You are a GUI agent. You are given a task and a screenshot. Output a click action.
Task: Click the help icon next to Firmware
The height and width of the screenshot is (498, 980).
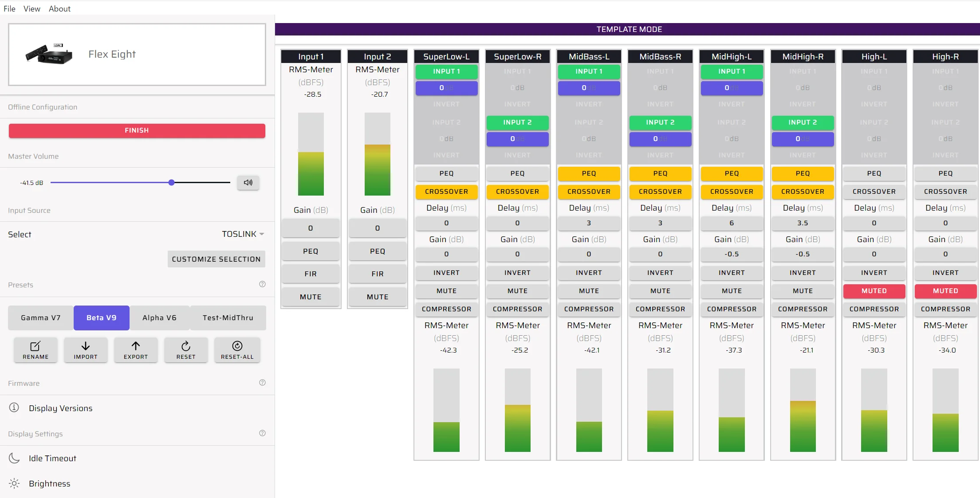(262, 383)
